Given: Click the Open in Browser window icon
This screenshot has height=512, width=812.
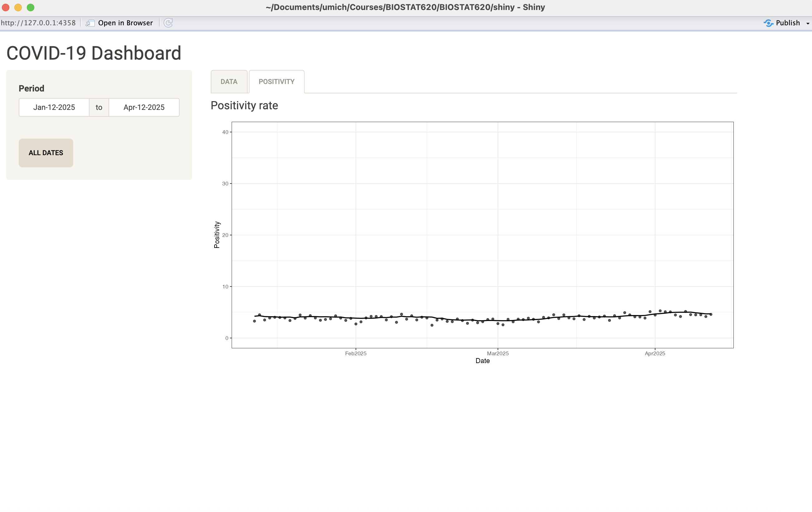Looking at the screenshot, I should point(90,23).
